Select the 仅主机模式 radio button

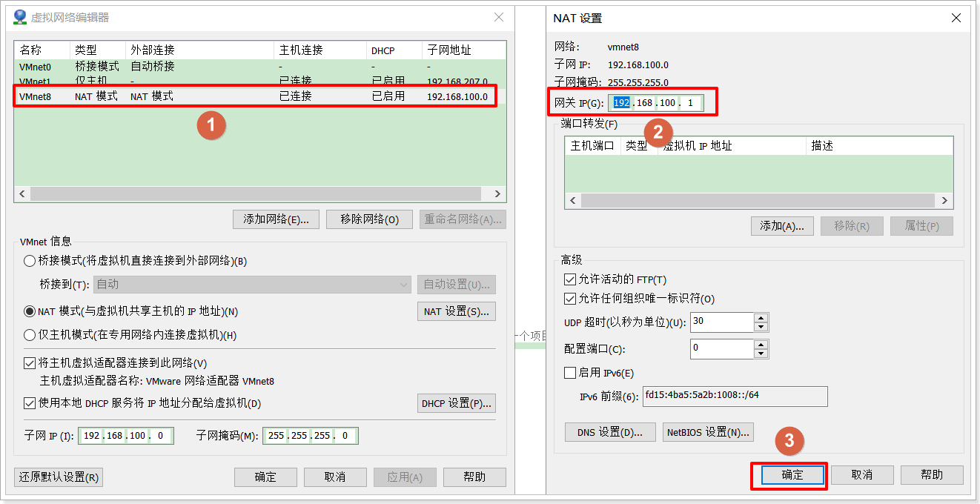(30, 335)
